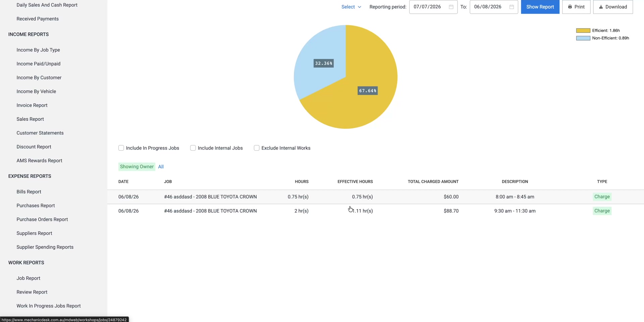Select Income By Customer report
This screenshot has height=322, width=644.
39,77
